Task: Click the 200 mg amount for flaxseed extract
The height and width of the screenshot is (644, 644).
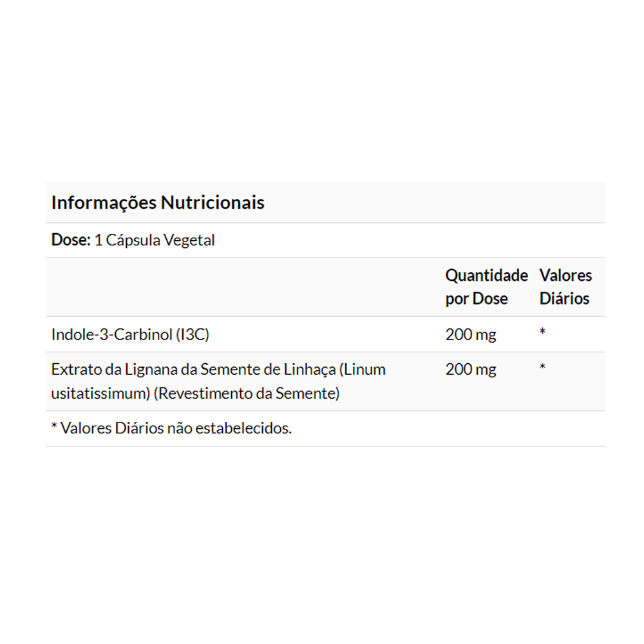Action: pos(471,370)
